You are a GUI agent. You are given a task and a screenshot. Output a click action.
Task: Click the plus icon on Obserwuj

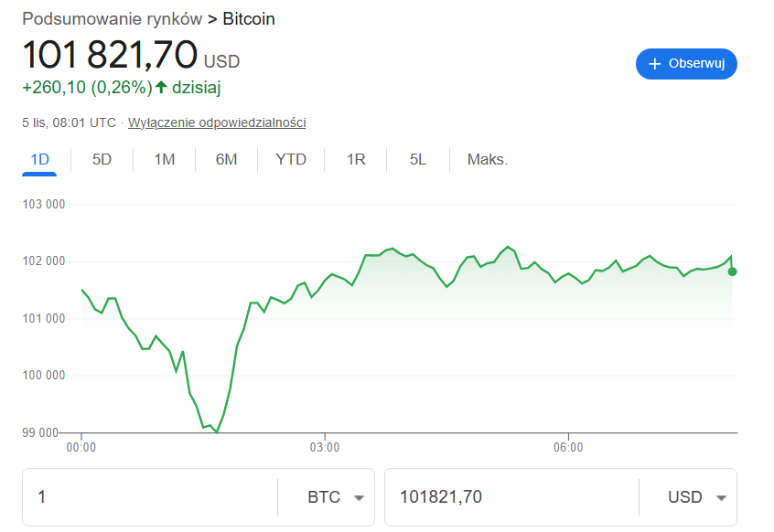[x=654, y=64]
